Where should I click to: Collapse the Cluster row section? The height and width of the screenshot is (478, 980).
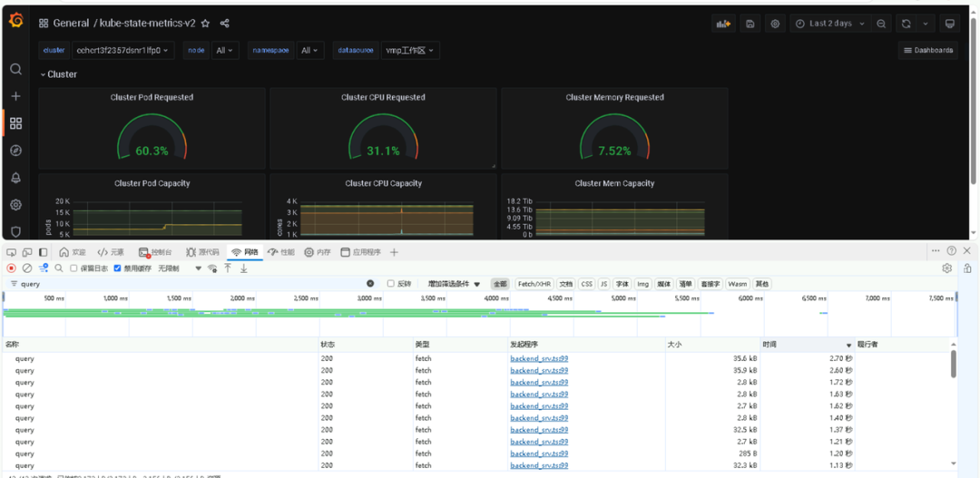[58, 74]
